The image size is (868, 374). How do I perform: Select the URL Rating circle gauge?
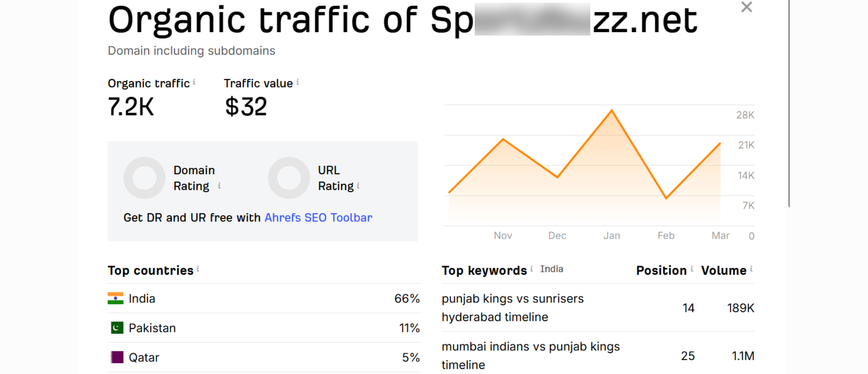[289, 178]
